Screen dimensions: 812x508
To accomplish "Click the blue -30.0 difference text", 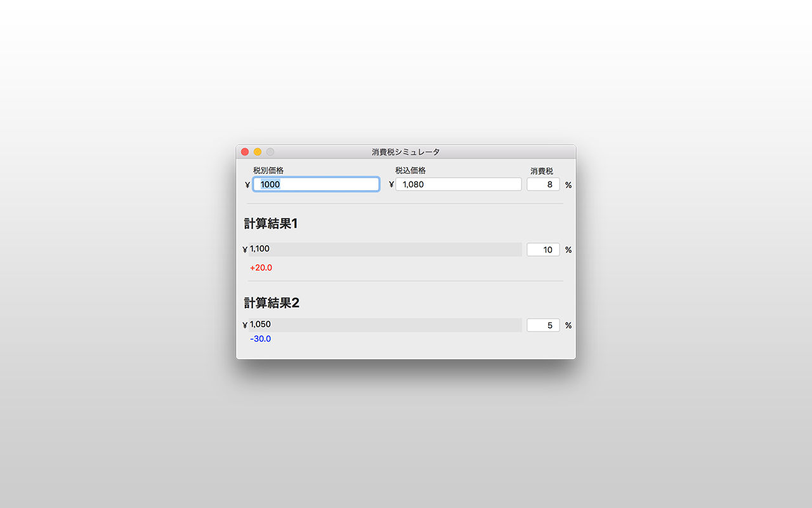I will tap(260, 339).
